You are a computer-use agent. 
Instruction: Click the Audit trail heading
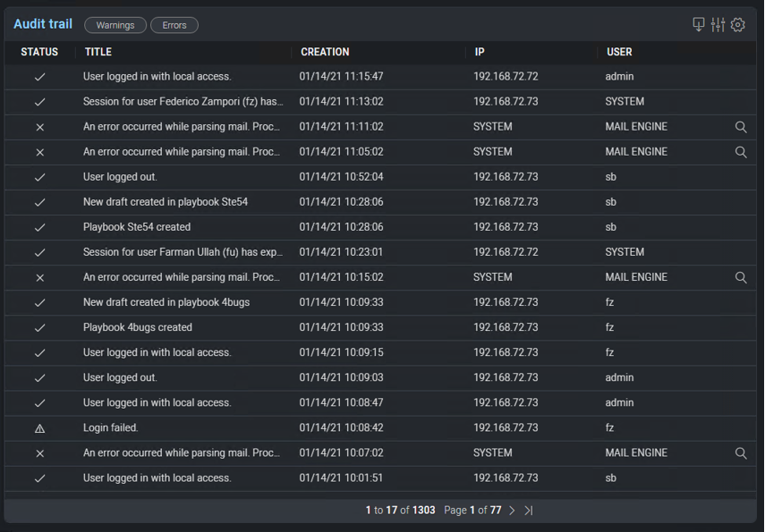[42, 23]
